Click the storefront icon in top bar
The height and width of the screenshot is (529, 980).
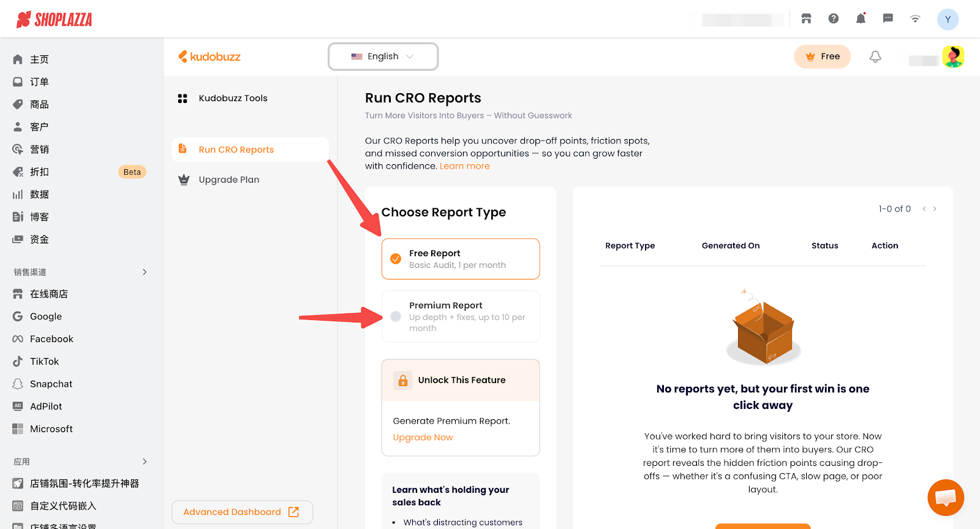tap(806, 19)
